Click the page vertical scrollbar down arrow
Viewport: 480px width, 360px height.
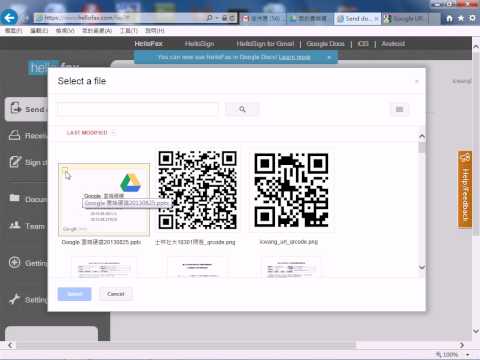tap(476, 331)
